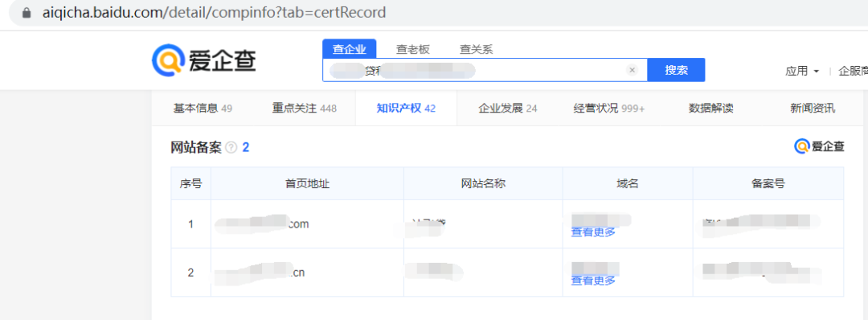This screenshot has height=320, width=868.
Task: Click 查看更多 link in row 2
Action: pyautogui.click(x=593, y=281)
